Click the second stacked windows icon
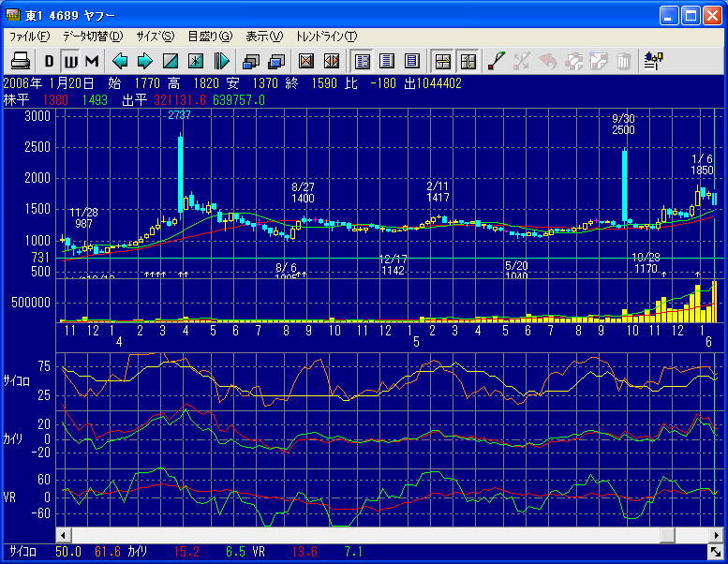Viewport: 728px width, 564px height. pos(276,61)
